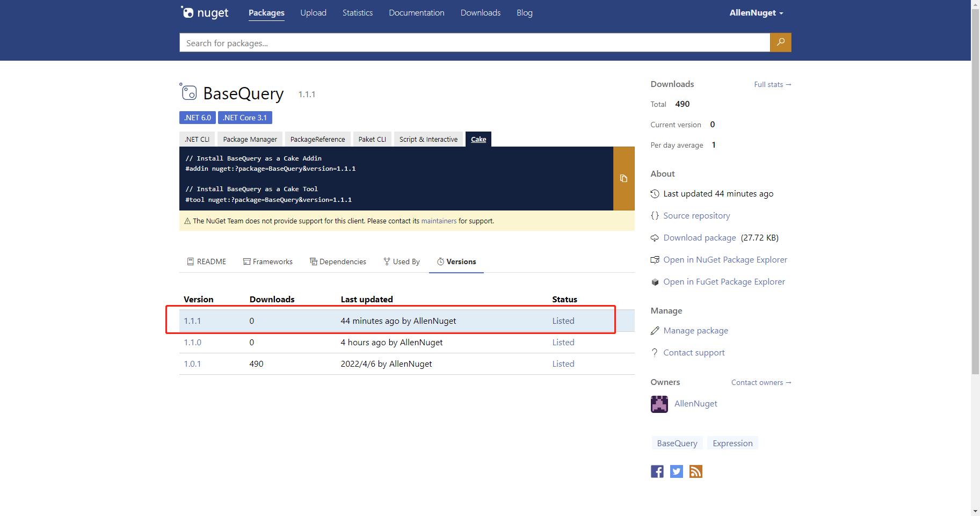Open the Upload page
The image size is (980, 516).
(x=314, y=13)
